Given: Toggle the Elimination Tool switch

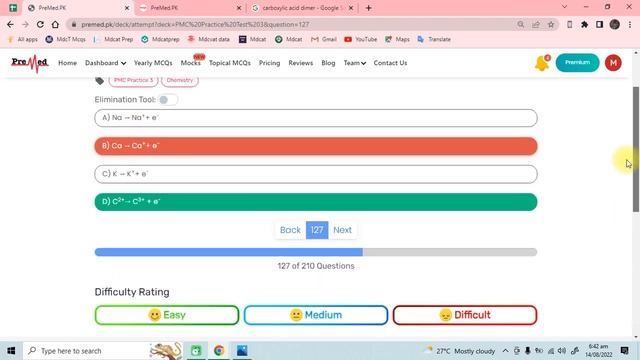Looking at the screenshot, I should coord(167,100).
